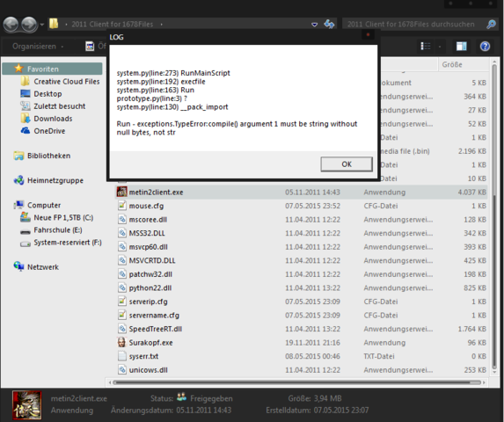Image resolution: width=504 pixels, height=422 pixels.
Task: Select Computer in navigation pane
Action: 44,205
